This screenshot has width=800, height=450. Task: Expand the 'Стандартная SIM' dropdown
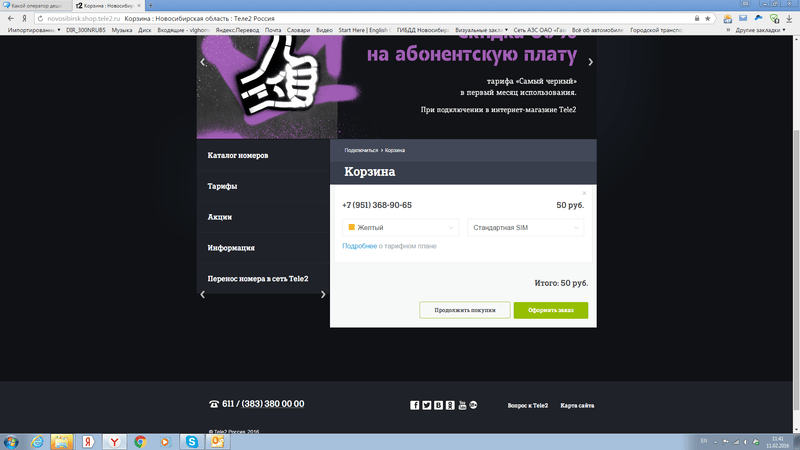tap(525, 228)
